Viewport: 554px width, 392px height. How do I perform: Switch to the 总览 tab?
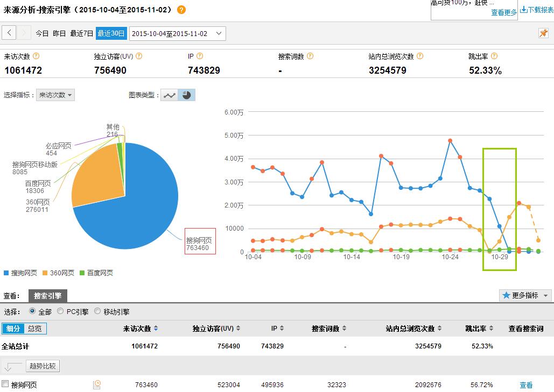(x=34, y=329)
